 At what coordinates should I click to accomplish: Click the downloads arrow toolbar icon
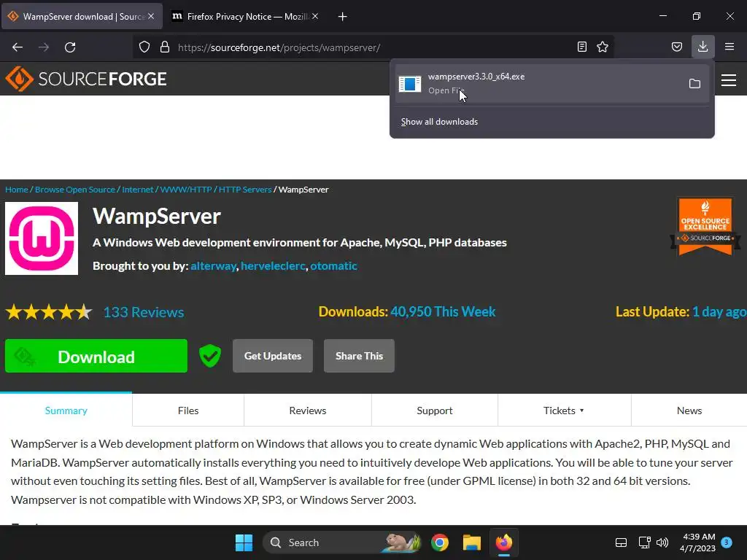(703, 47)
